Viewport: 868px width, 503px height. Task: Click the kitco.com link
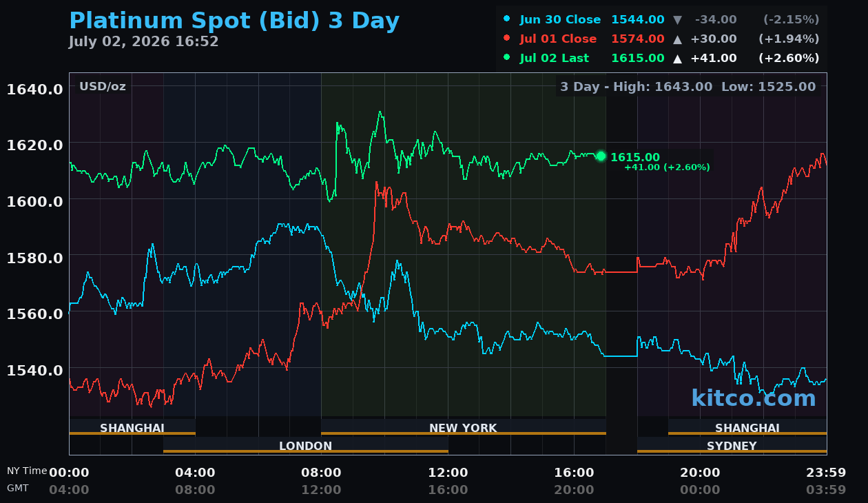click(754, 398)
